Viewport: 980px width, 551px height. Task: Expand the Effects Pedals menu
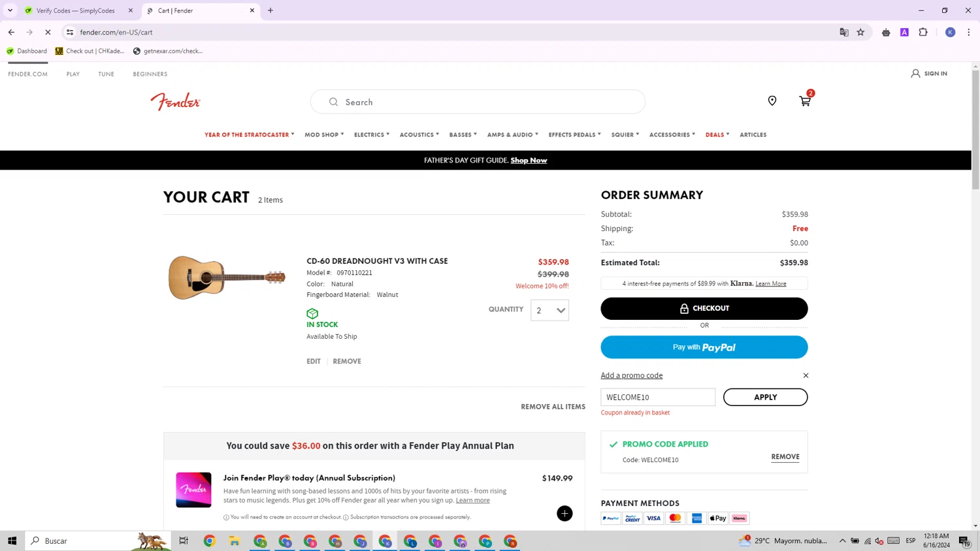pos(575,134)
